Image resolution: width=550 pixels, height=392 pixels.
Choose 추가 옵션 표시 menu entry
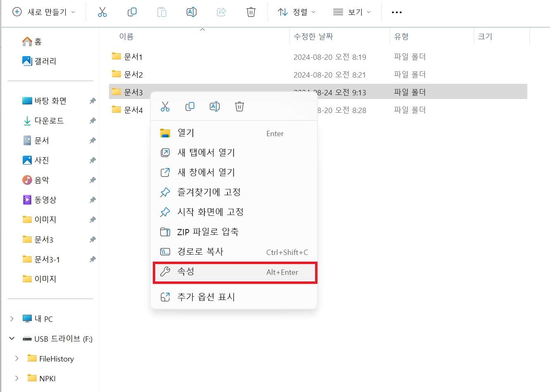[x=234, y=297]
